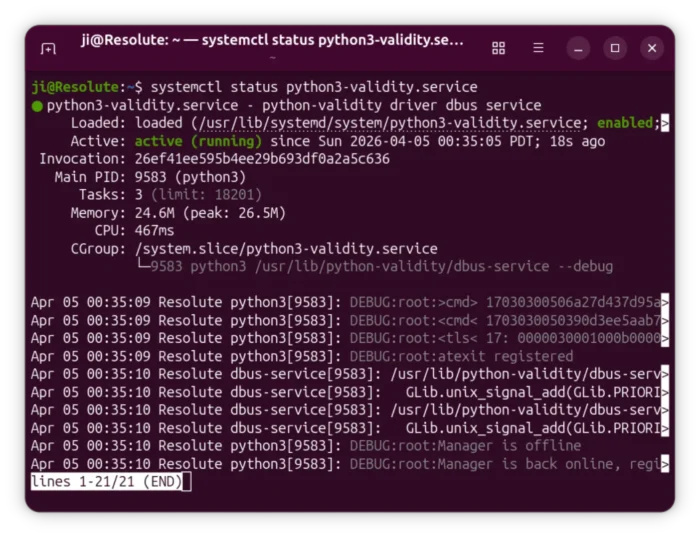Screen dimensions: 700x537
Task: Minimize the terminal window
Action: coord(578,48)
